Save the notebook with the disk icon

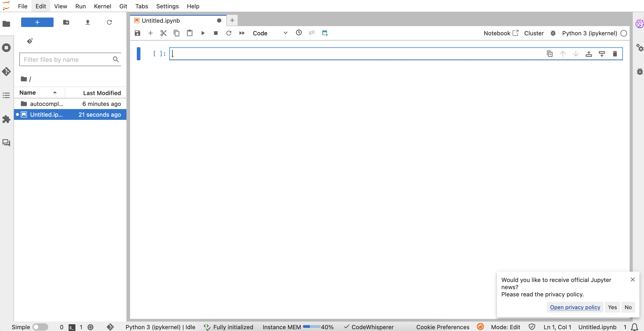tap(137, 33)
